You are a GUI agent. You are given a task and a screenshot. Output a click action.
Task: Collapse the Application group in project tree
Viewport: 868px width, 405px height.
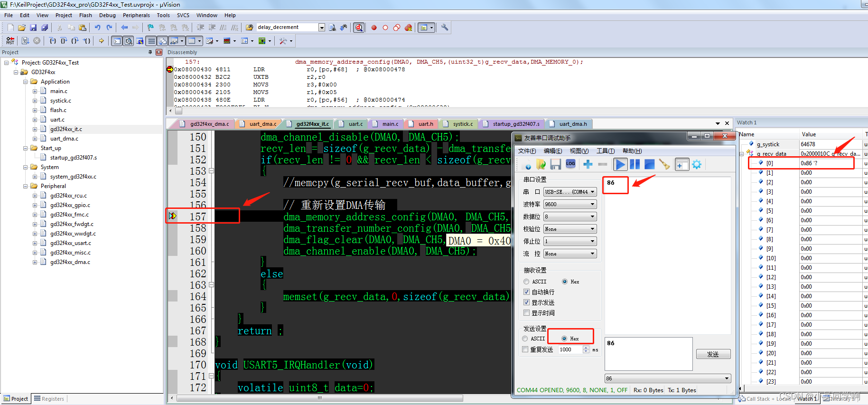[x=26, y=82]
